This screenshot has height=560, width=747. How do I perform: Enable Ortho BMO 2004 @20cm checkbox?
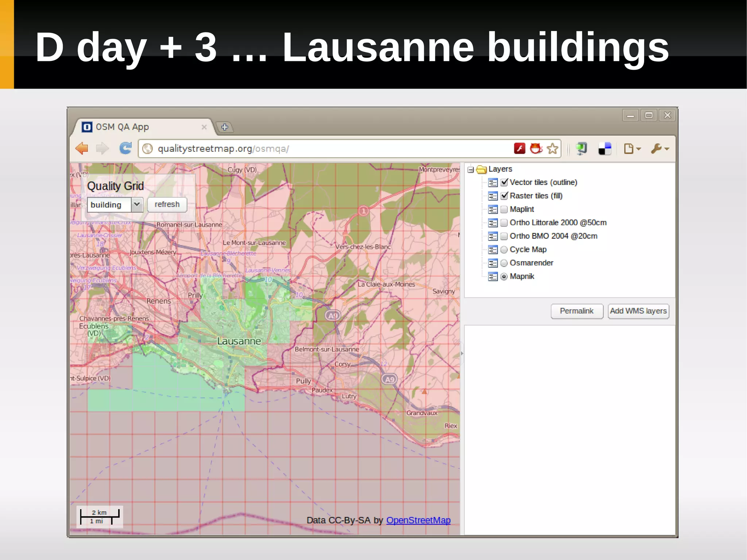point(504,236)
